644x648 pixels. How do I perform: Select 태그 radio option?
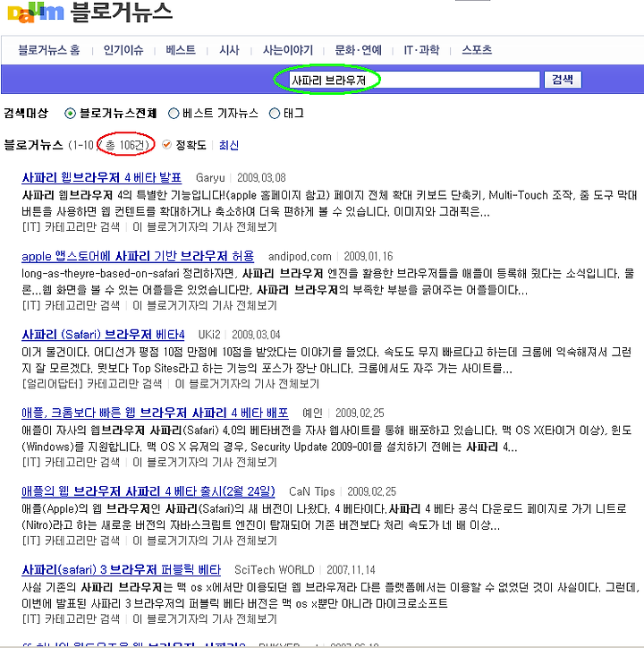coord(275,114)
